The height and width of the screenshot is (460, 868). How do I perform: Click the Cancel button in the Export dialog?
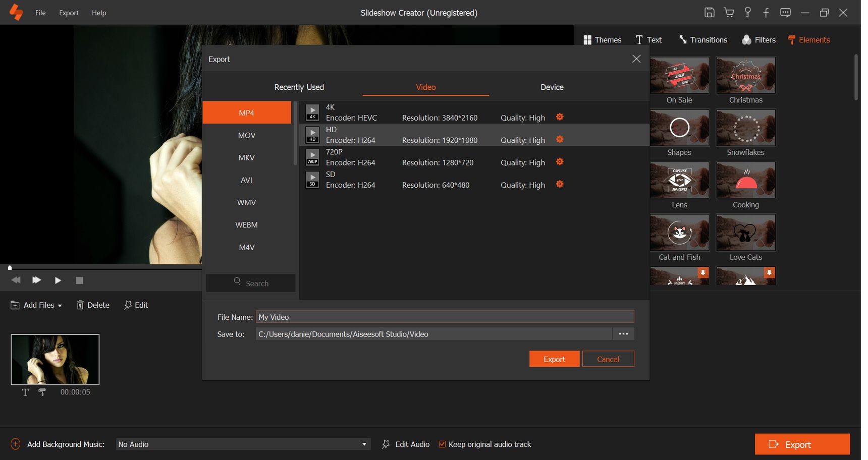coord(608,359)
